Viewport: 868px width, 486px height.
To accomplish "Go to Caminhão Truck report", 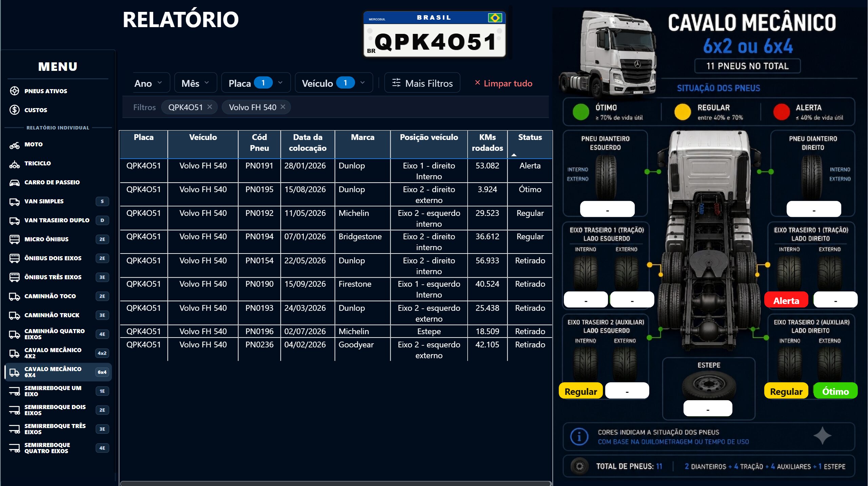I will pos(58,315).
